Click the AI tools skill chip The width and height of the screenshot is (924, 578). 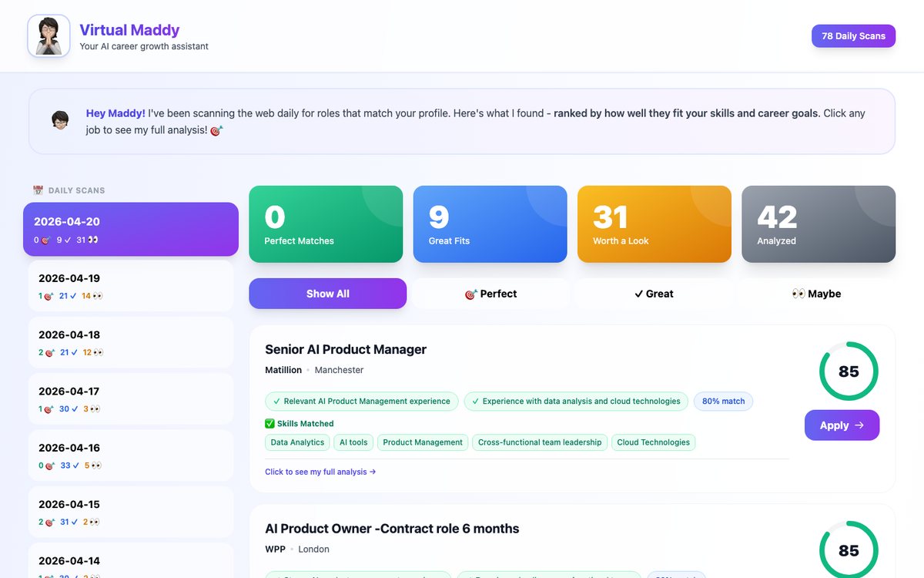pyautogui.click(x=353, y=442)
